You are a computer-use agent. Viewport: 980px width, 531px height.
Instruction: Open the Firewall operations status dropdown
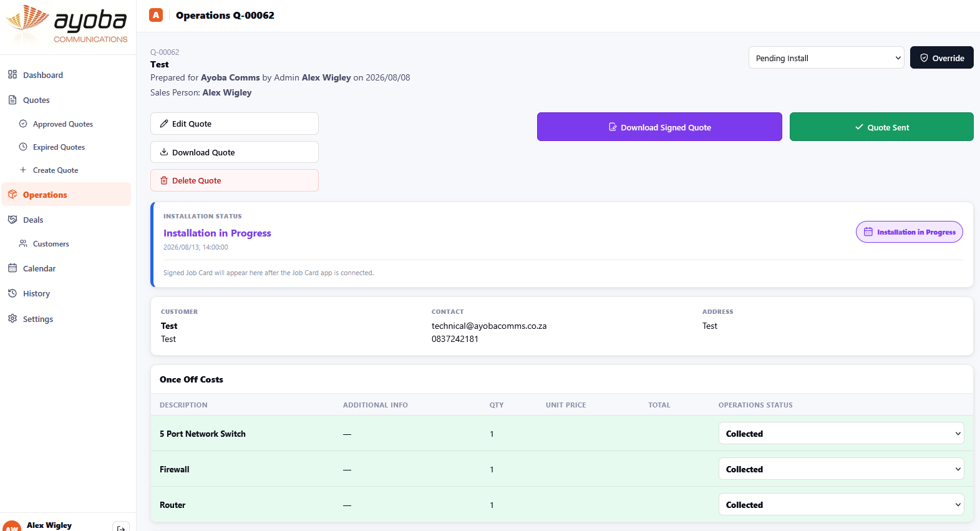(x=841, y=469)
